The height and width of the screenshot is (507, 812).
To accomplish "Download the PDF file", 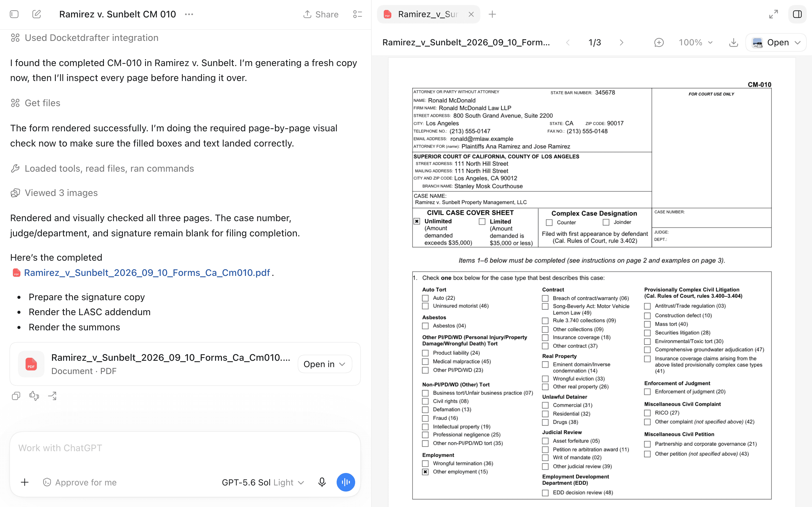I will [734, 43].
